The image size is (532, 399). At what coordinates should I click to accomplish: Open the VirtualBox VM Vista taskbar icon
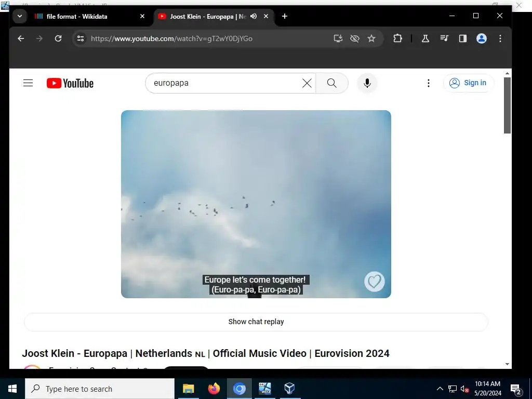click(264, 389)
